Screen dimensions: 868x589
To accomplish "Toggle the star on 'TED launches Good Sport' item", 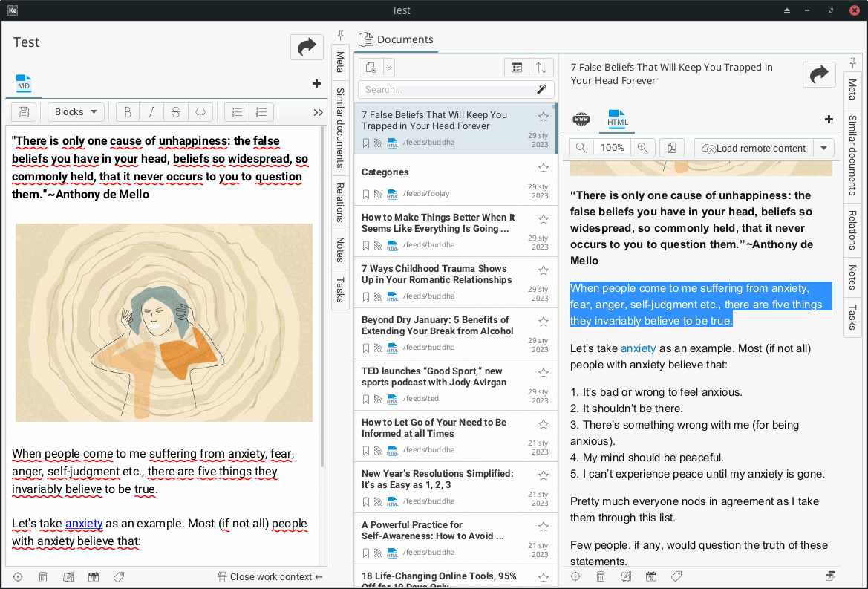I will [x=544, y=373].
